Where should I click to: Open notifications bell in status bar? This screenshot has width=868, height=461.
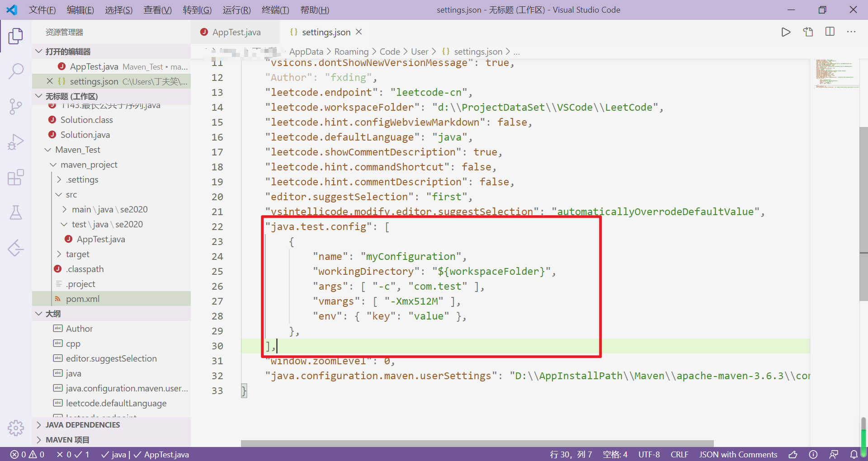854,454
